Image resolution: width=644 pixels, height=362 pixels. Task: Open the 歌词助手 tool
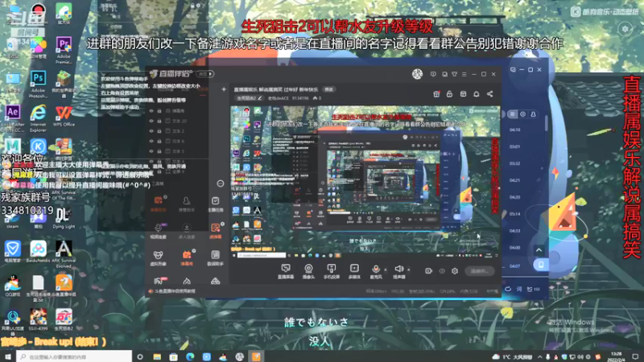tap(215, 258)
